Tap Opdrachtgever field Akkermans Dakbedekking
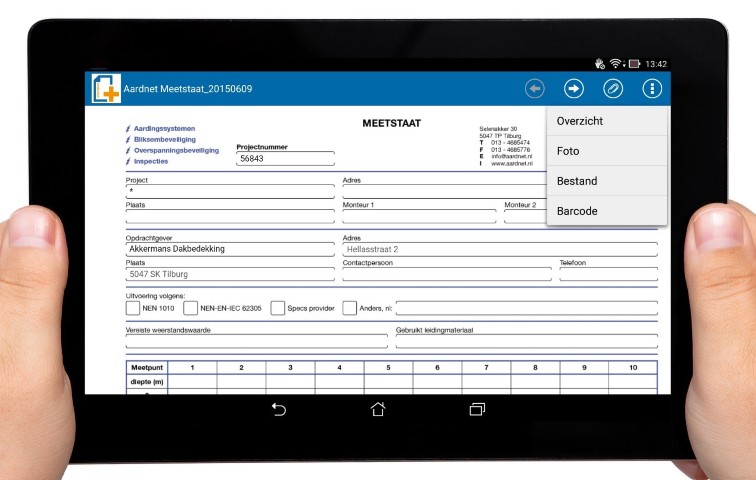Image resolution: width=756 pixels, height=480 pixels. (x=230, y=249)
